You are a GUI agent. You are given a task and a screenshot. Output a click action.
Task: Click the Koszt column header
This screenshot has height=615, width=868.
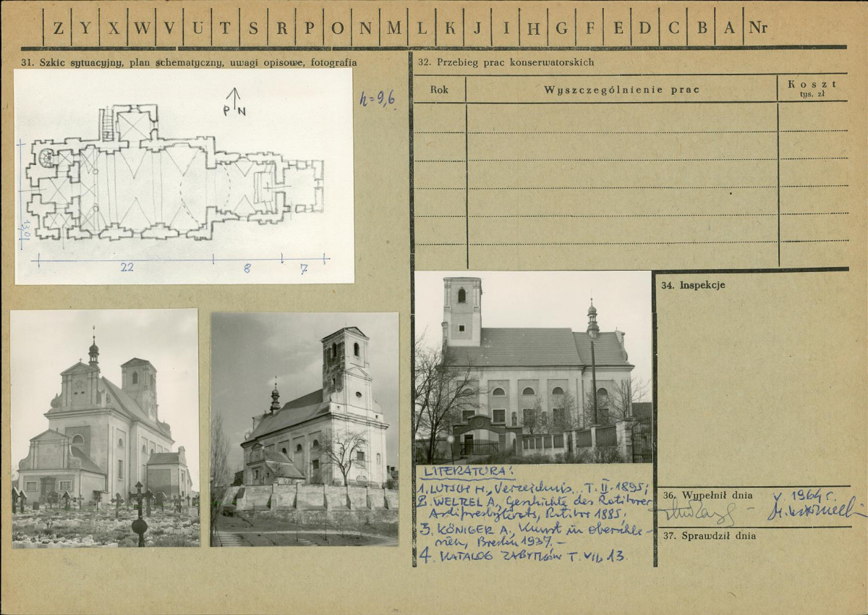coord(812,88)
